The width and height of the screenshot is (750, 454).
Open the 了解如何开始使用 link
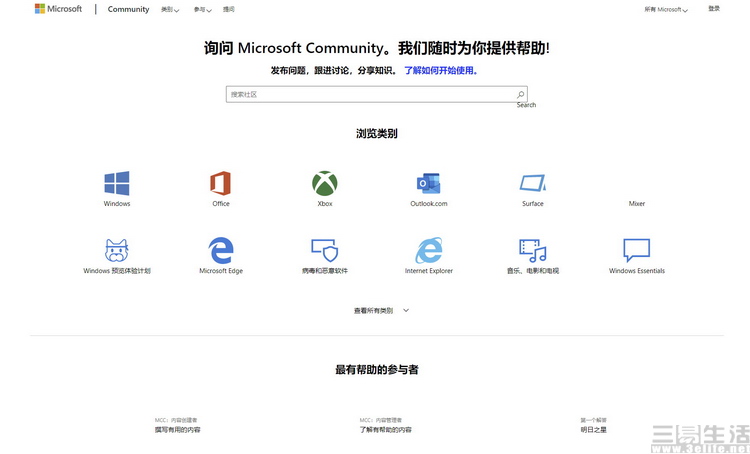tap(441, 70)
